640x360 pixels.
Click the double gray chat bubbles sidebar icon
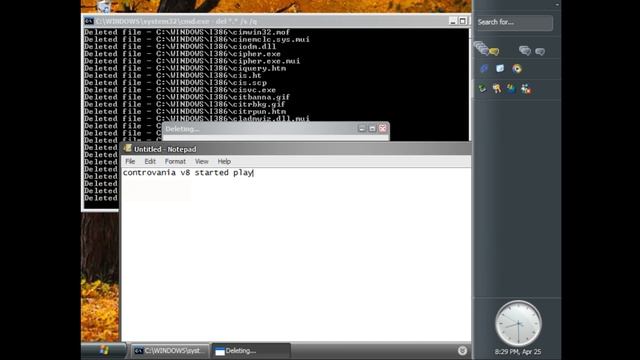(524, 50)
